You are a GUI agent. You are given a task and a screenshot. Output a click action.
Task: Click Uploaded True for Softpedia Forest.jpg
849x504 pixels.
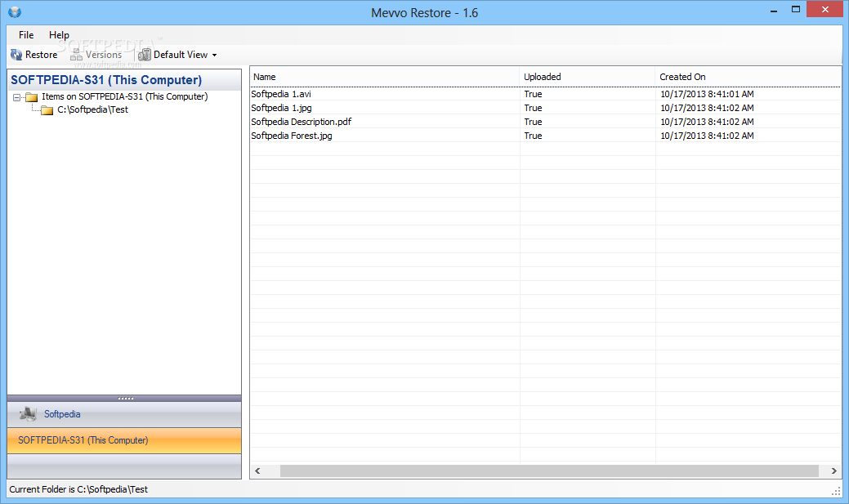click(533, 136)
